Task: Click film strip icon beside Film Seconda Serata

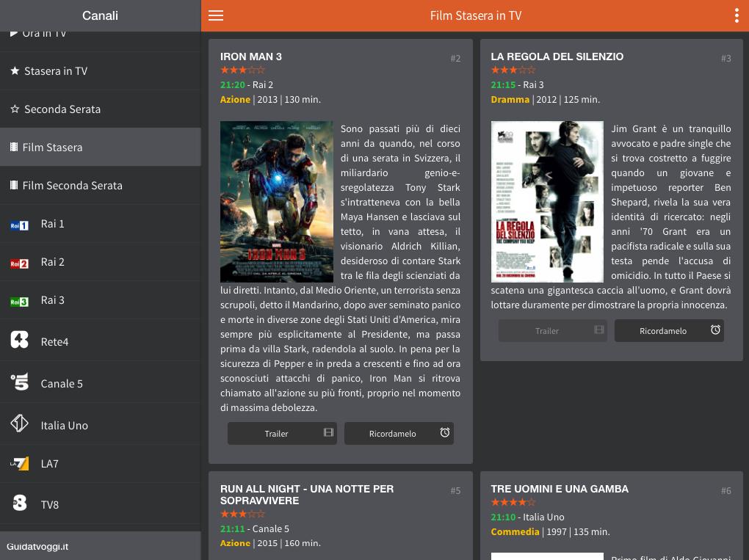Action: 15,185
